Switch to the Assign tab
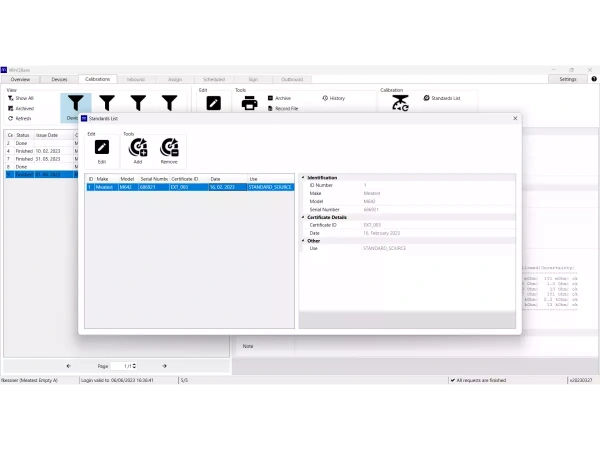600x450 pixels. pos(175,79)
